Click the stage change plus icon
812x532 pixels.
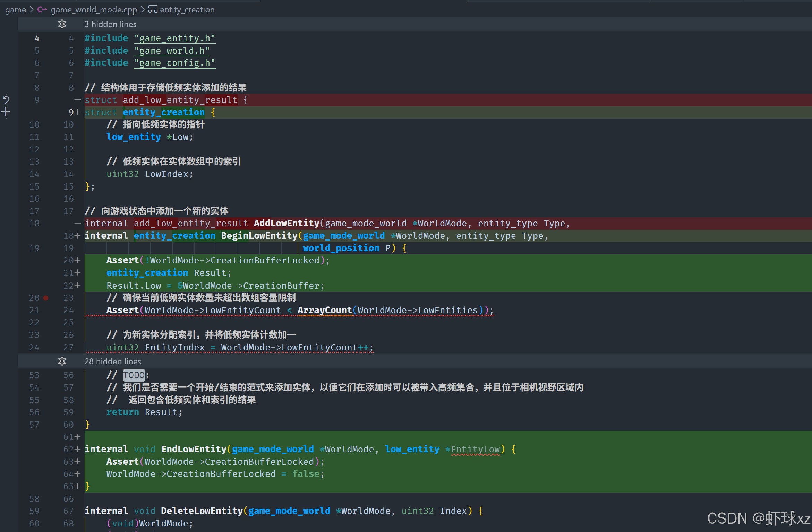point(6,112)
